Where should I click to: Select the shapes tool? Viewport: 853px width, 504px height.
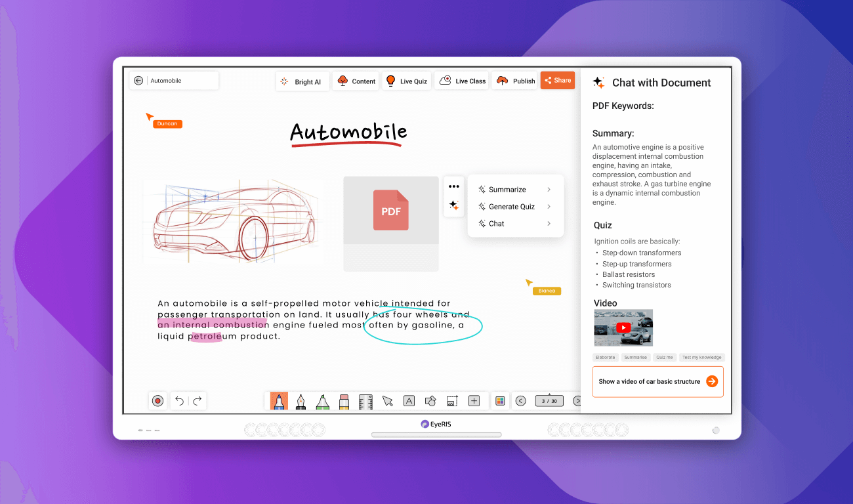click(430, 401)
